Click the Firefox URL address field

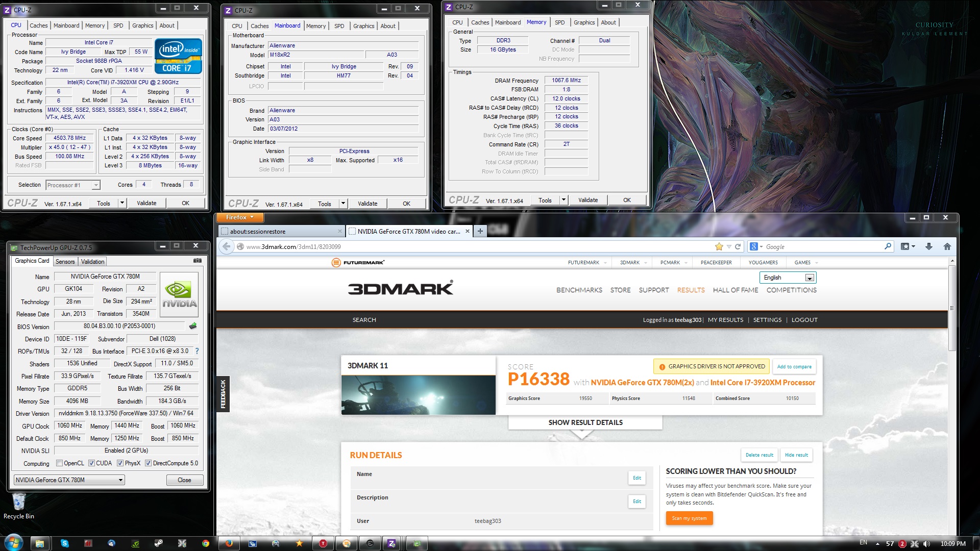pos(475,246)
